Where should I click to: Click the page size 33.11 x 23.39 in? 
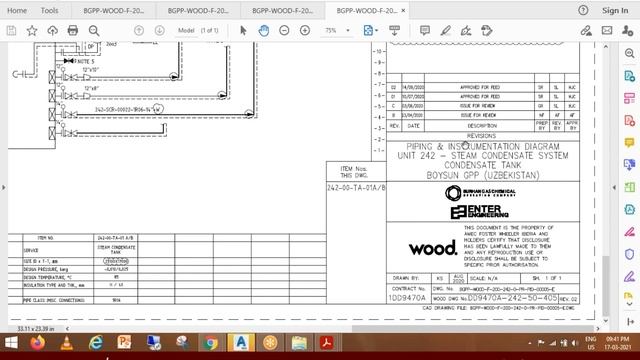[x=36, y=329]
